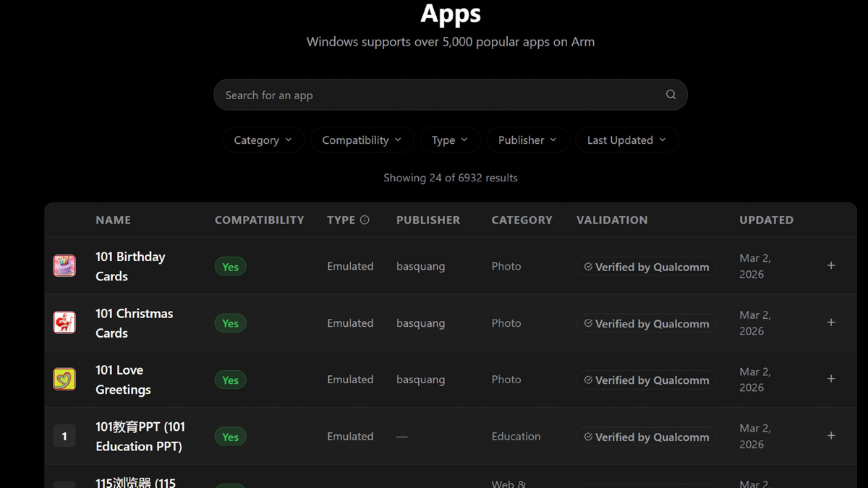
Task: Open the Last Updated filter dropdown
Action: tap(627, 140)
